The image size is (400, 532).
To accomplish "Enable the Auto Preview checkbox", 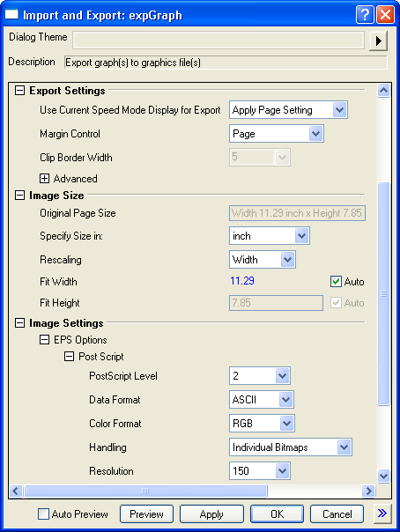I will pyautogui.click(x=43, y=514).
